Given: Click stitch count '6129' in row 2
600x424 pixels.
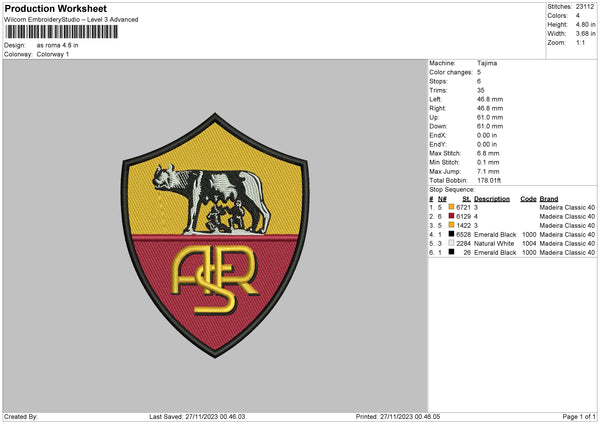Looking at the screenshot, I should coord(463,217).
